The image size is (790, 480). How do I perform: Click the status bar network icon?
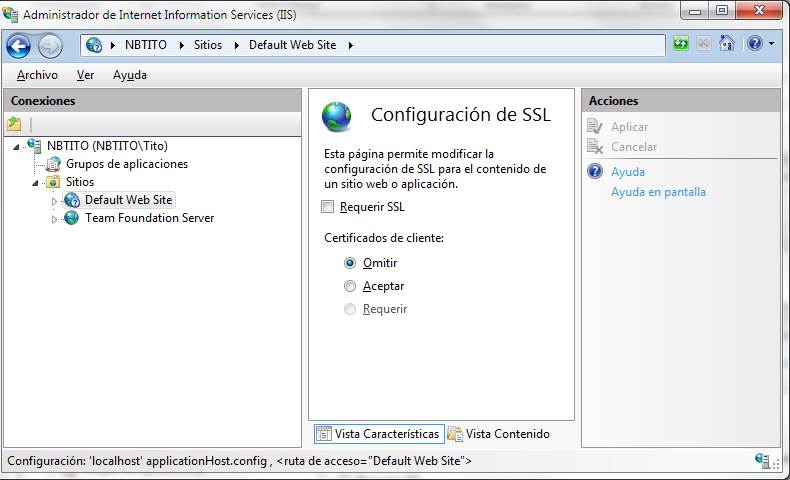pyautogui.click(x=764, y=461)
